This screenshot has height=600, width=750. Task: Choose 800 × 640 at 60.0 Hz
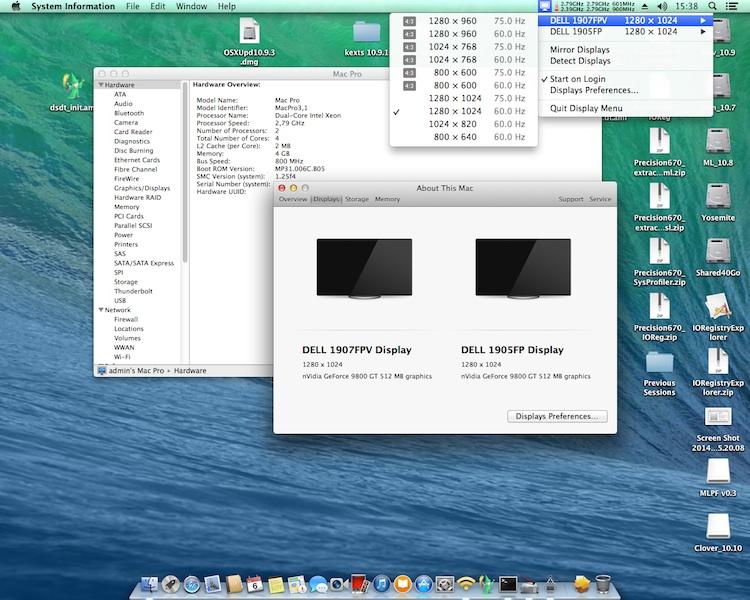coord(463,137)
